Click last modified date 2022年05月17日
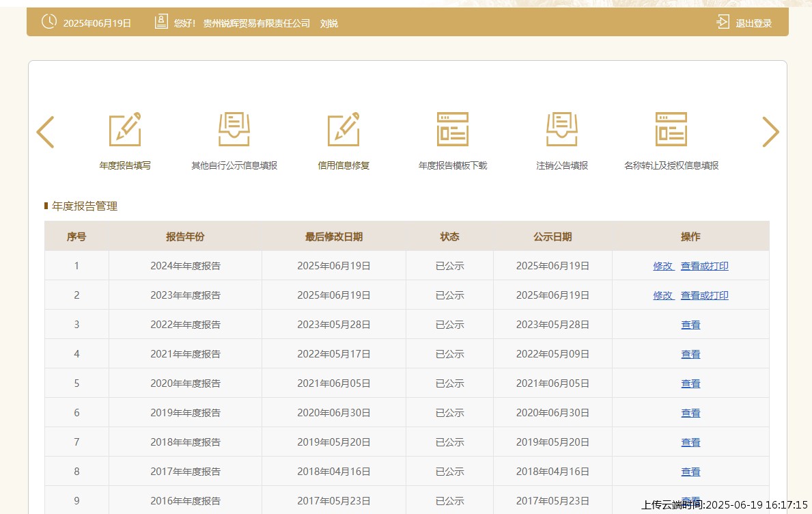 coord(333,355)
